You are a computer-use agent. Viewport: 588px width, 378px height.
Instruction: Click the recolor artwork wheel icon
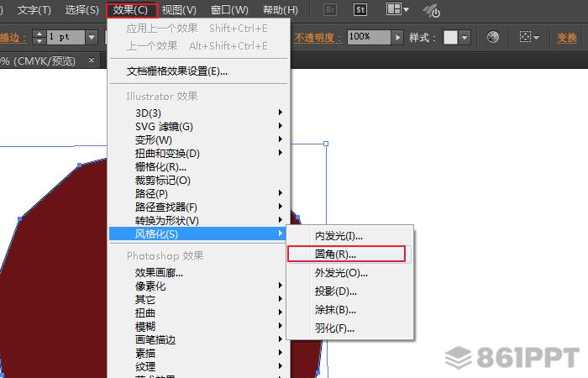coord(493,37)
